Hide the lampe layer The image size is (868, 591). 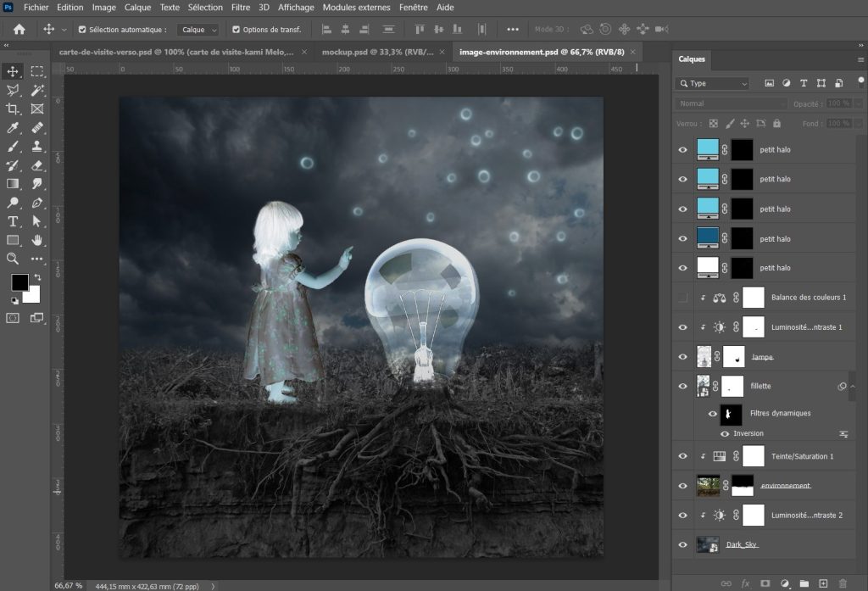pyautogui.click(x=682, y=357)
